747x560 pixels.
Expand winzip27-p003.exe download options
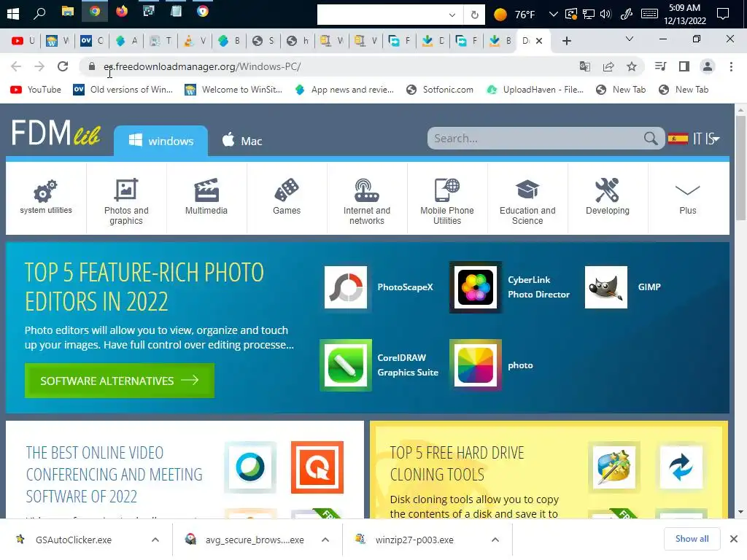click(495, 540)
